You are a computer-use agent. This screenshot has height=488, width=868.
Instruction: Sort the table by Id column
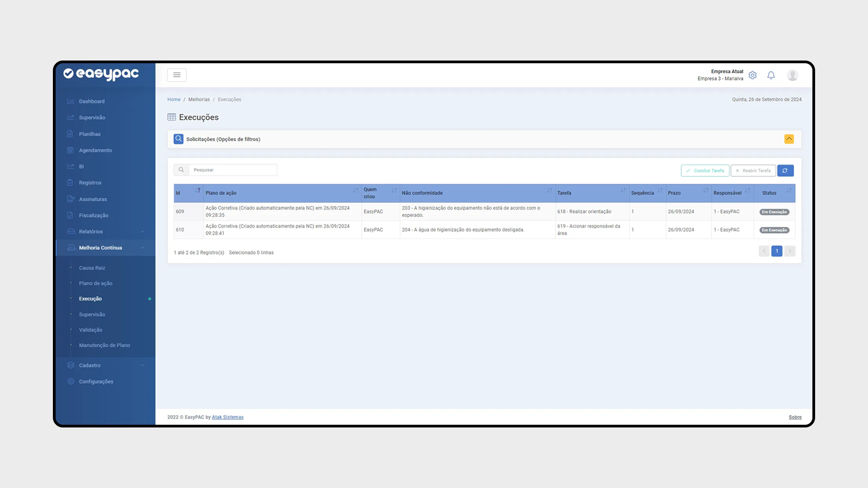click(x=189, y=193)
